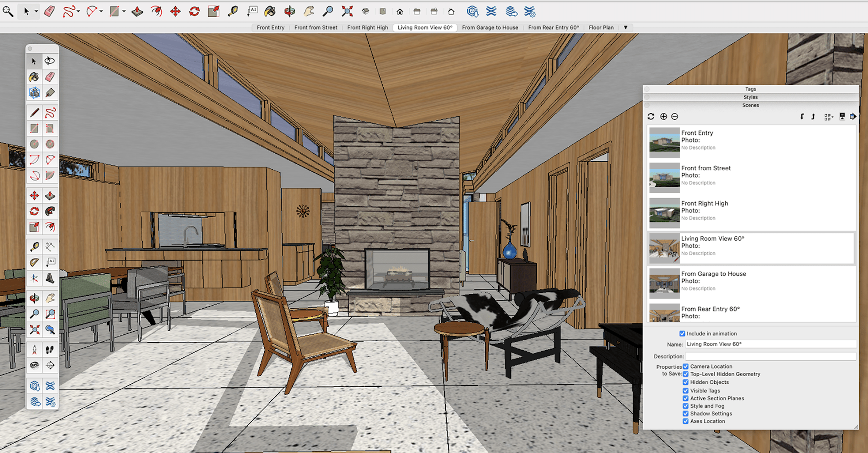This screenshot has height=453, width=868.
Task: Click the Add Scene plus icon
Action: tap(663, 117)
